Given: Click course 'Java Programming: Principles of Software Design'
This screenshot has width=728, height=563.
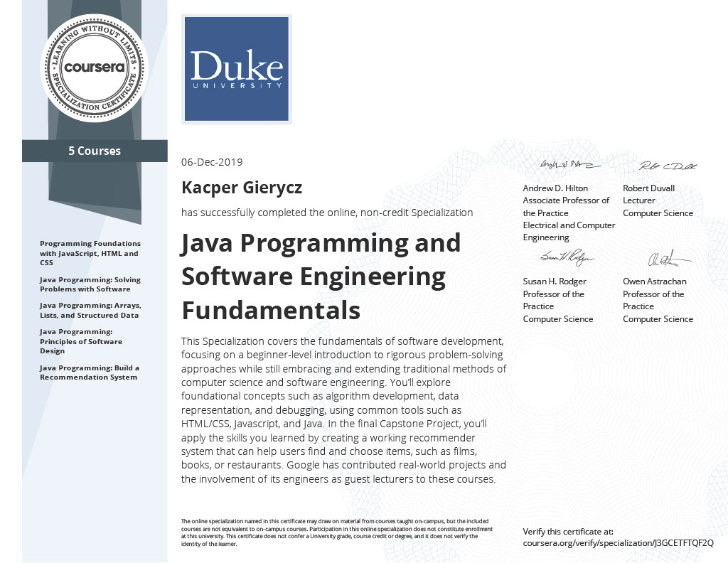Looking at the screenshot, I should 81,341.
